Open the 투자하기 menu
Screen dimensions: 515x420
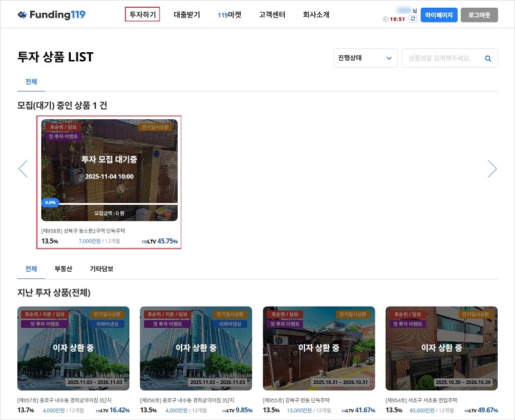point(142,14)
